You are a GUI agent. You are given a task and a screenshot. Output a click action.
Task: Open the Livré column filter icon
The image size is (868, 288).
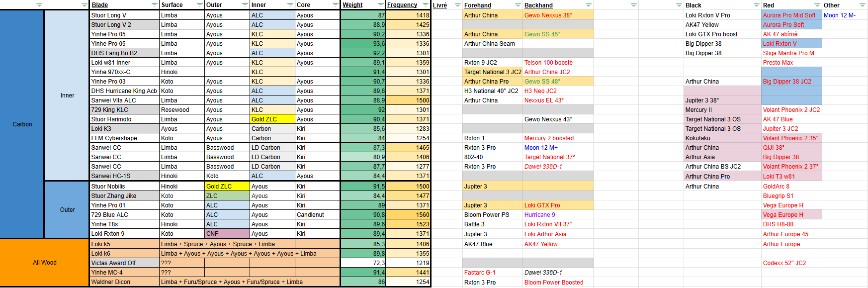pos(457,5)
